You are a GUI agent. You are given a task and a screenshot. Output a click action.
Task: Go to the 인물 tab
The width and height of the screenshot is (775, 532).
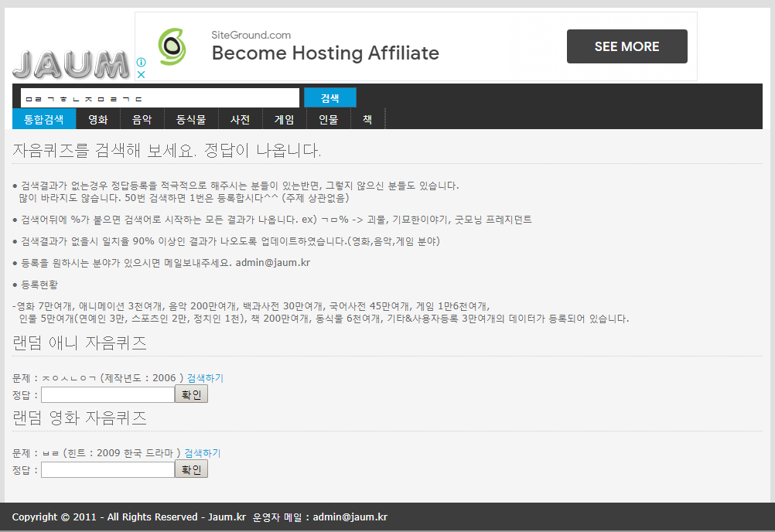(x=328, y=119)
